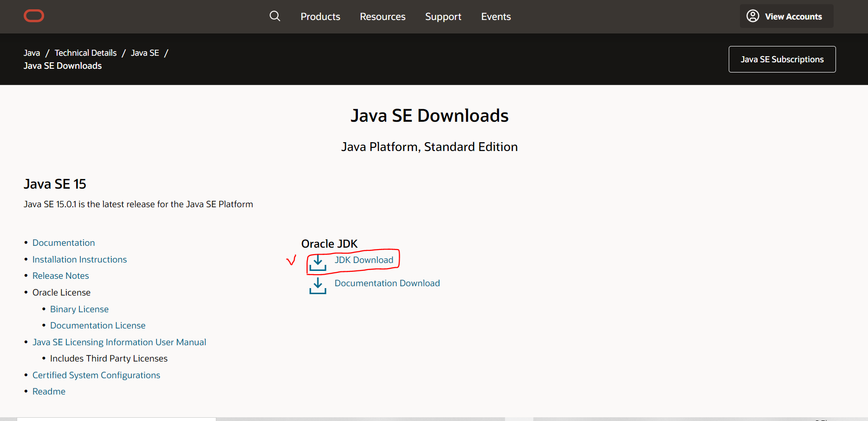Click the Java SE Subscriptions button

(782, 59)
